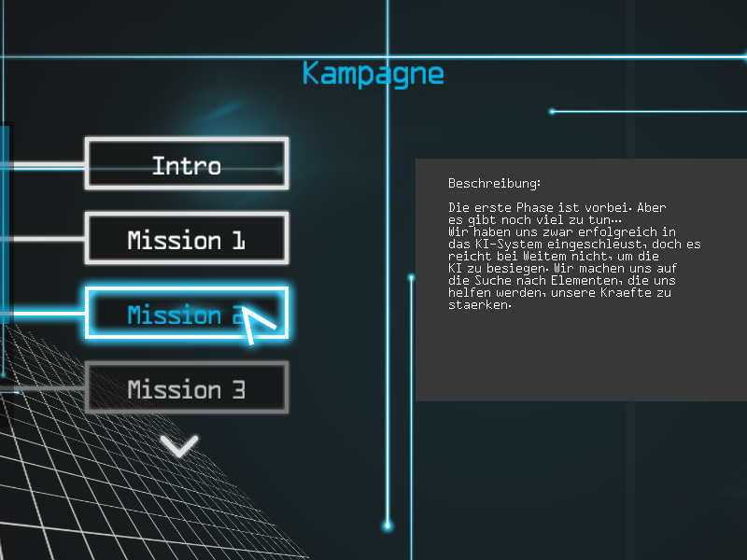Viewport: 747px width, 560px height.
Task: Click the small glowing node left of description panel
Action: tap(411, 277)
